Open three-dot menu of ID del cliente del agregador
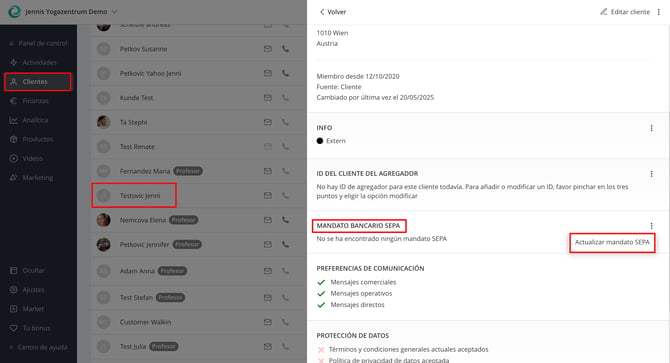The width and height of the screenshot is (670, 363). tap(651, 174)
